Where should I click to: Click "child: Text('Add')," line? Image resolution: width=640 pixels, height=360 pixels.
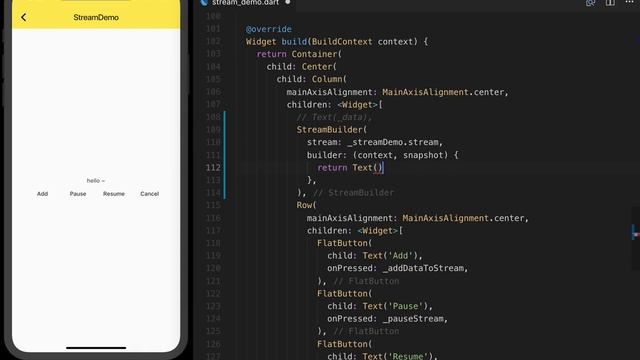[375, 256]
